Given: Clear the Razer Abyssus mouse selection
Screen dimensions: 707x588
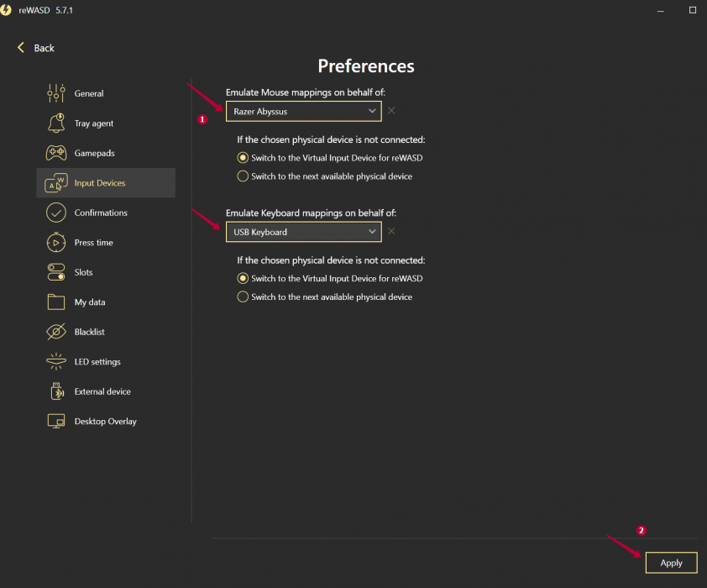Looking at the screenshot, I should tap(391, 111).
